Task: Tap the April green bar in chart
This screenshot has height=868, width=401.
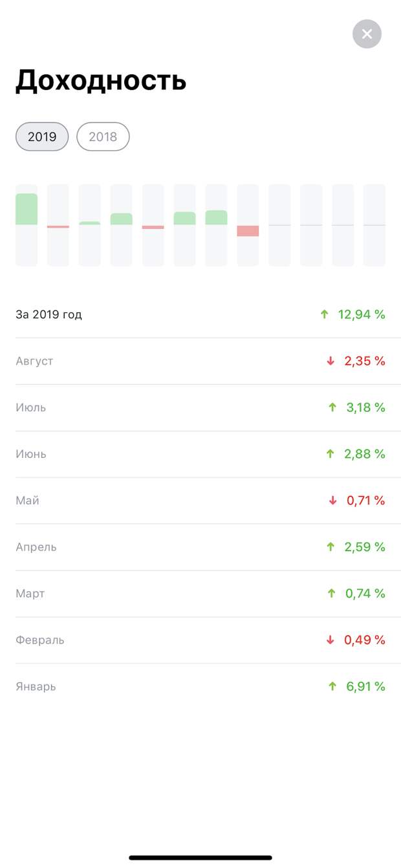Action: 121,219
